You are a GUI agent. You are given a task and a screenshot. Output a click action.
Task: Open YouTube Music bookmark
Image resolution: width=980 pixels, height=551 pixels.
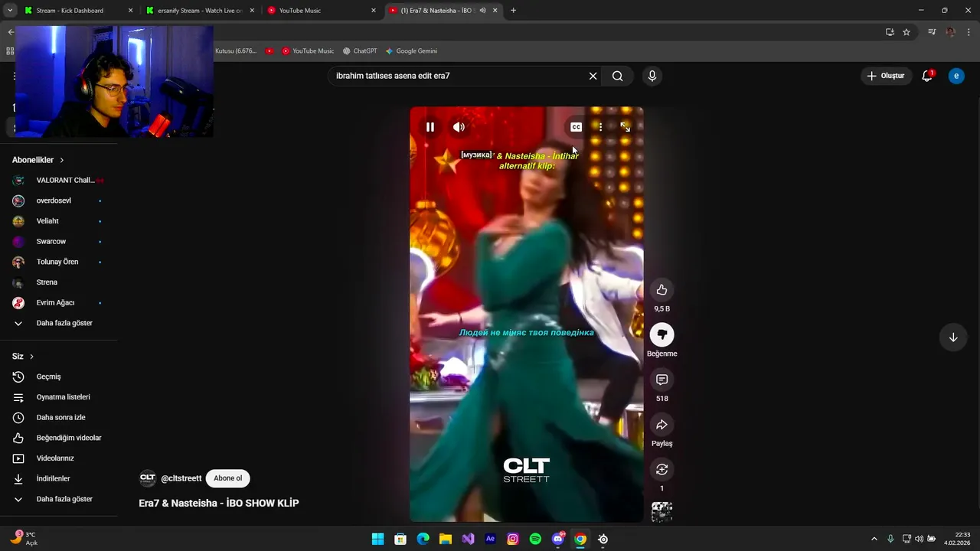[308, 51]
